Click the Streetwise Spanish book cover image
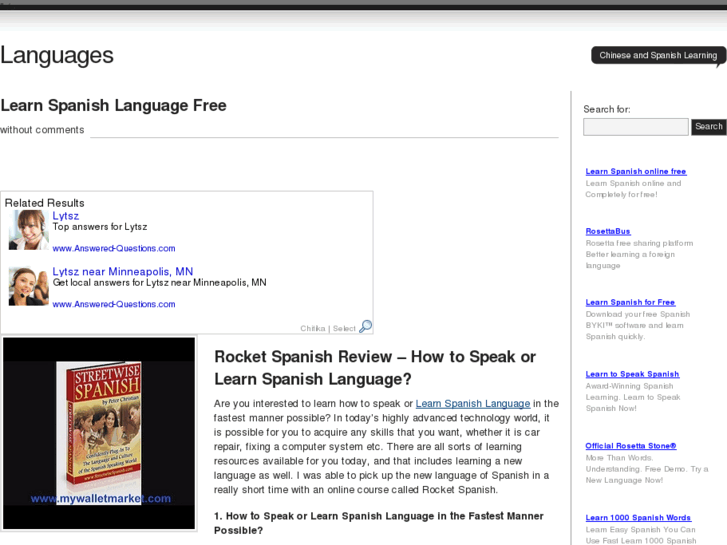This screenshot has height=545, width=727. click(x=99, y=433)
